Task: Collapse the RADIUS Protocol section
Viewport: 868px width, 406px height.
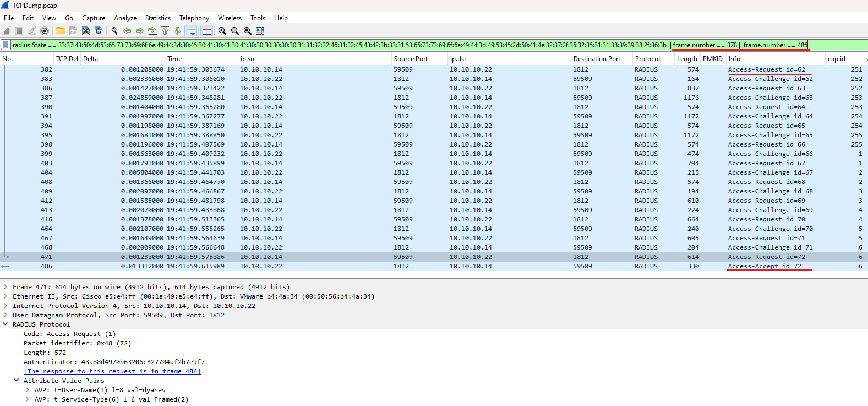Action: (x=6, y=324)
